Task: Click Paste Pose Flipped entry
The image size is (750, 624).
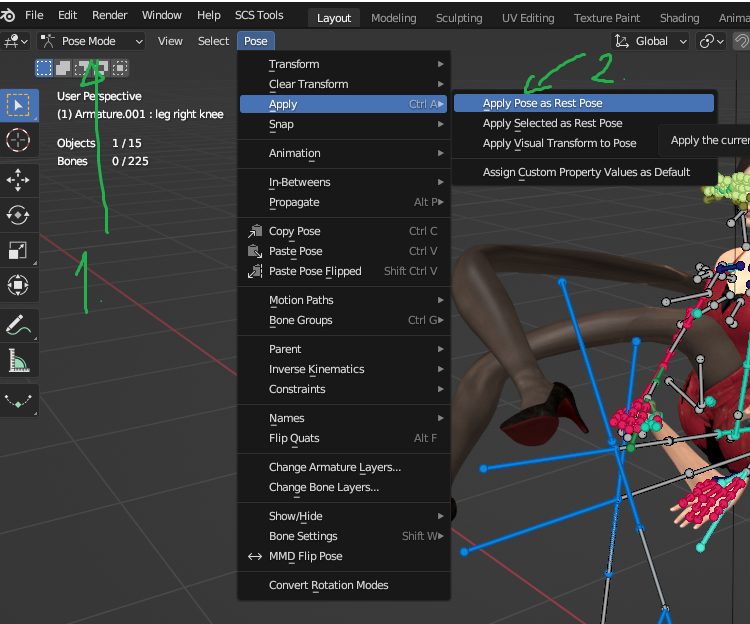Action: pos(343,271)
